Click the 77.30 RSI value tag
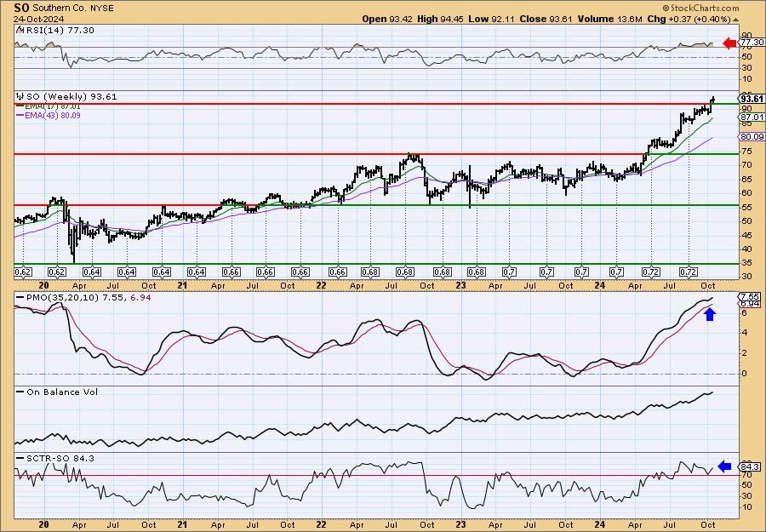This screenshot has height=532, width=766. tap(752, 43)
